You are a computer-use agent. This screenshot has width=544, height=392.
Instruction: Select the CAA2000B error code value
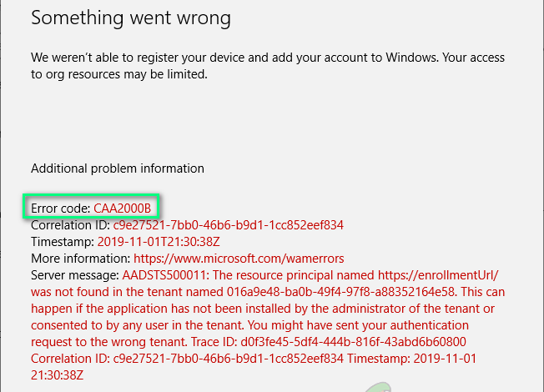tap(122, 207)
